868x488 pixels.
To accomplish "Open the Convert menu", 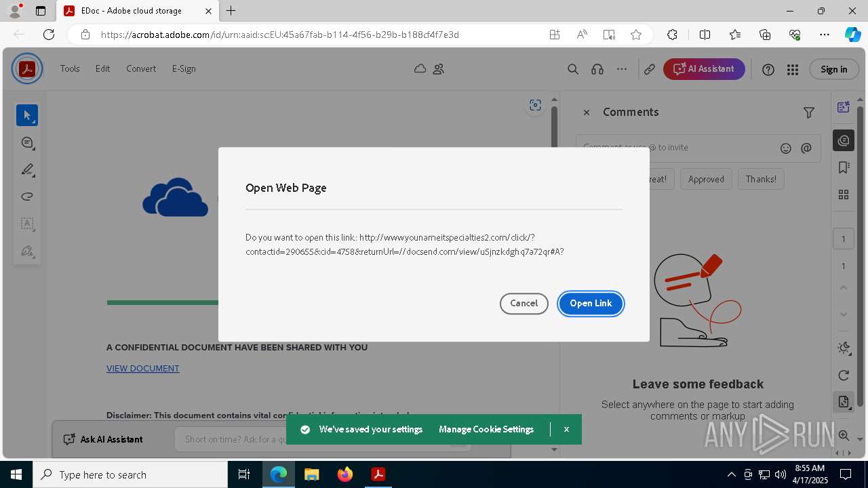I will point(141,68).
